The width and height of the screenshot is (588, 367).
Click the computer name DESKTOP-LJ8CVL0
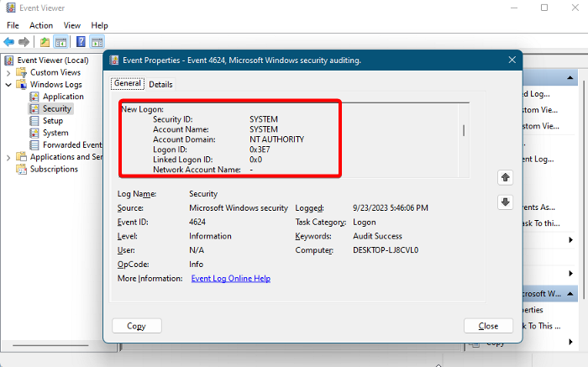[386, 250]
